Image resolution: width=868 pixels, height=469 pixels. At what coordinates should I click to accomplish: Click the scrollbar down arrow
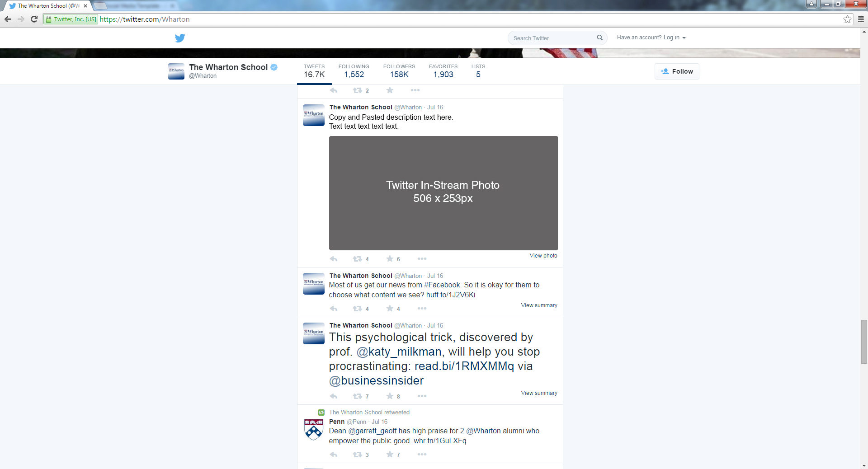(864, 465)
